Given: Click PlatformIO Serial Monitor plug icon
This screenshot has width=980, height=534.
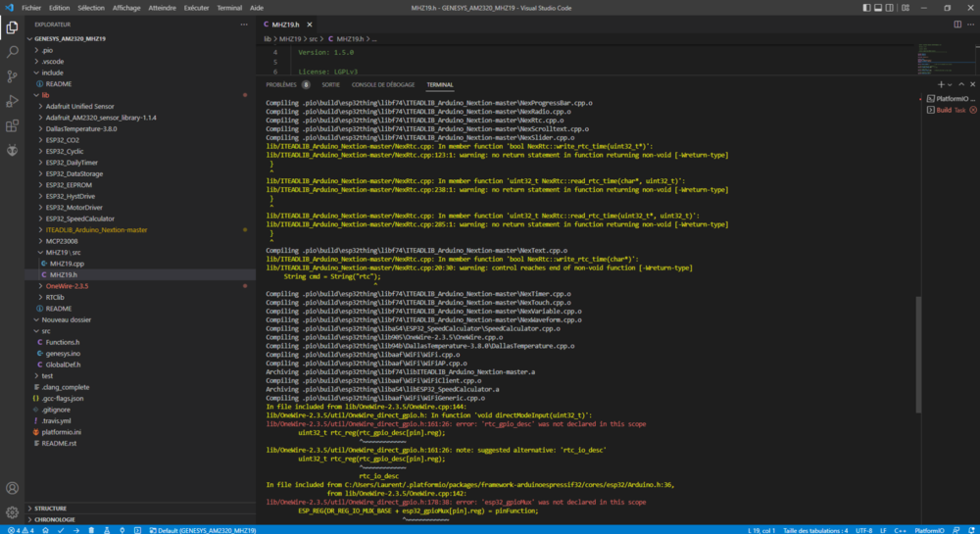Looking at the screenshot, I should [122, 530].
